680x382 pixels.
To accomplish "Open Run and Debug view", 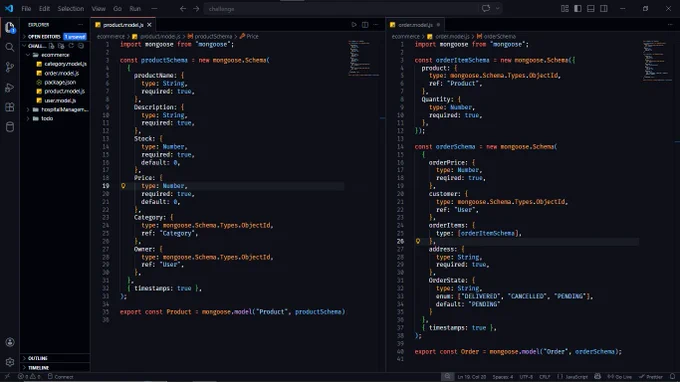I will click(x=10, y=88).
